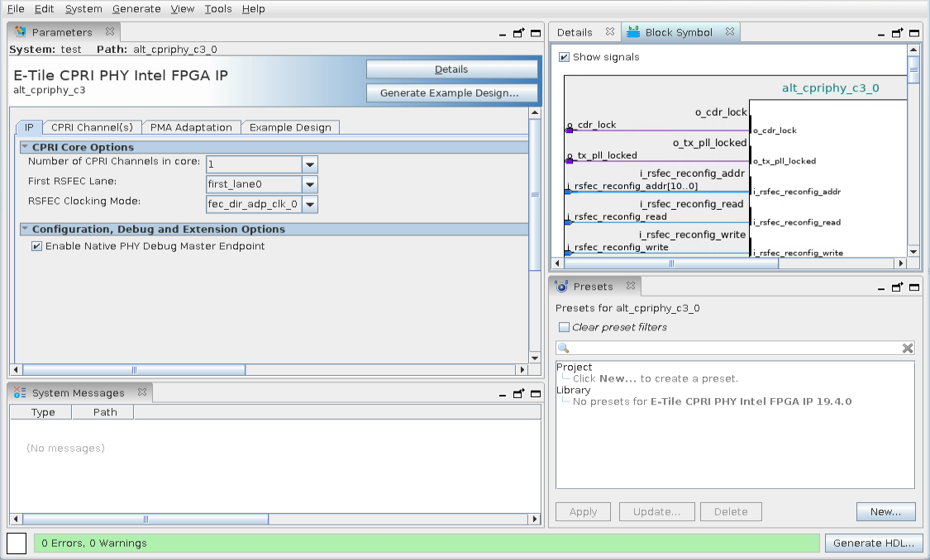Open the Edit menu
Viewport: 930px width, 560px height.
(44, 9)
